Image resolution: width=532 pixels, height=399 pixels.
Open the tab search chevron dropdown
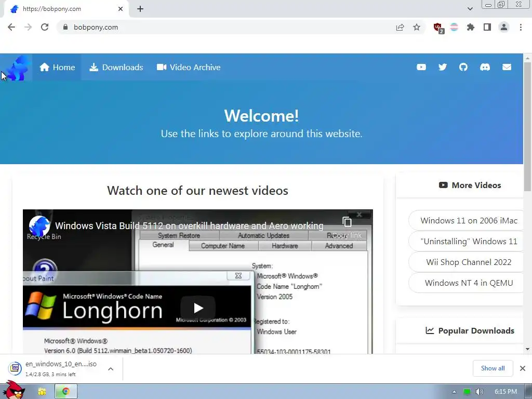470,9
